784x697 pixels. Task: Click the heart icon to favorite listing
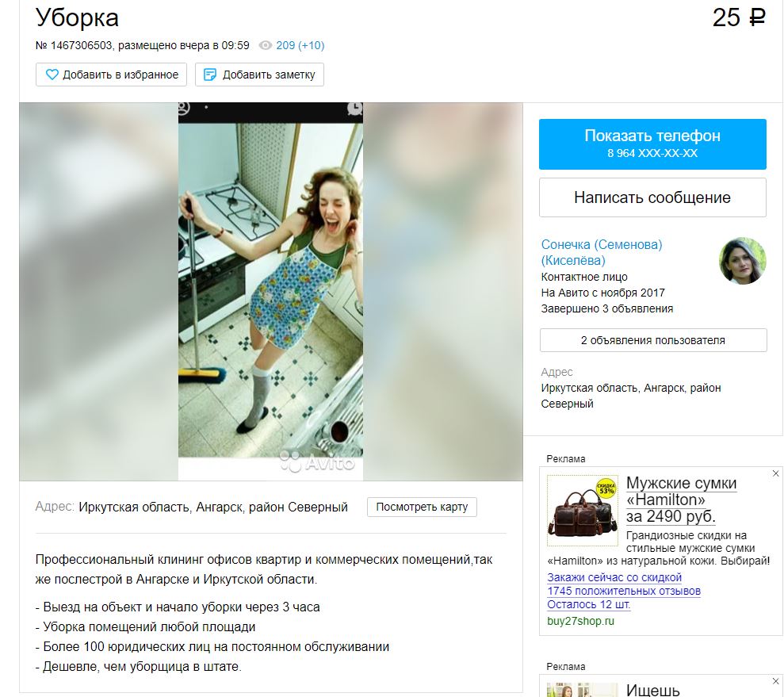point(52,75)
